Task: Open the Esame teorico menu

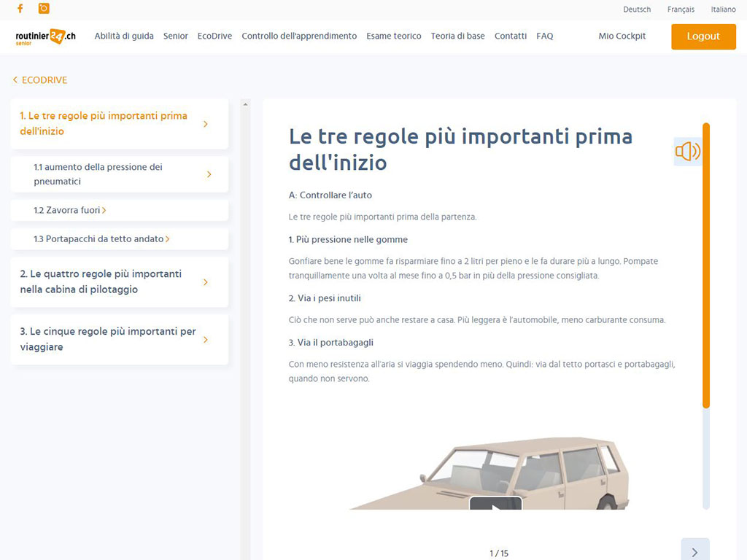Action: [393, 36]
